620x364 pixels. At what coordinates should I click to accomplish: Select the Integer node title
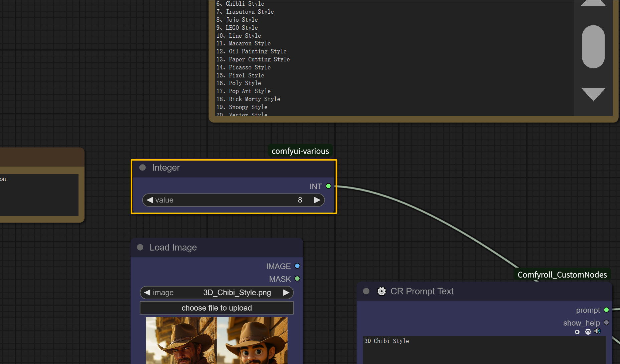tap(166, 167)
